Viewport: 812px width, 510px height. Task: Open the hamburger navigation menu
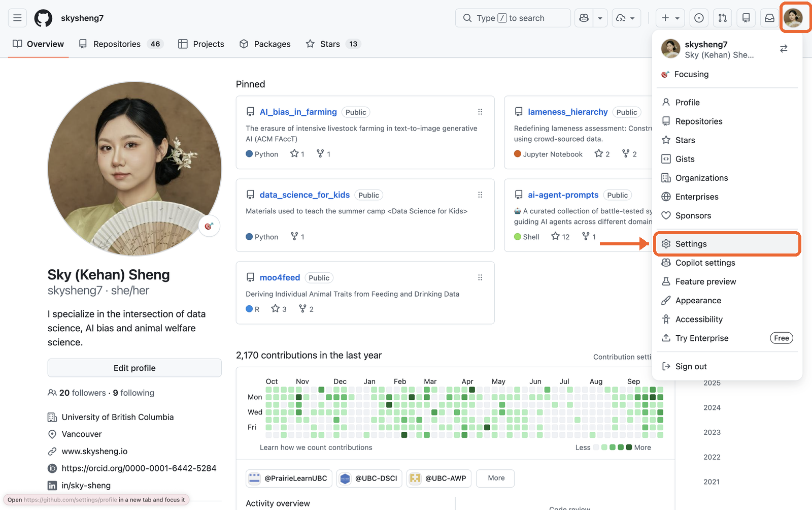point(17,18)
